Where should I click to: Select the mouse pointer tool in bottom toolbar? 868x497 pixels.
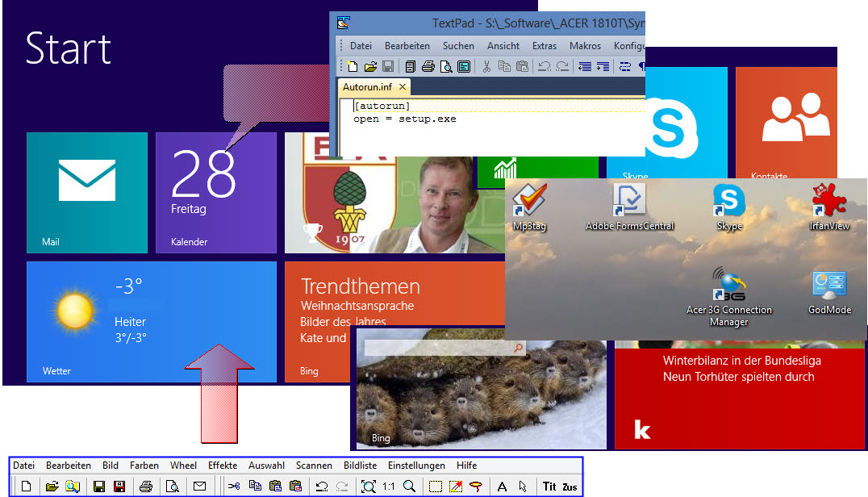pyautogui.click(x=523, y=487)
